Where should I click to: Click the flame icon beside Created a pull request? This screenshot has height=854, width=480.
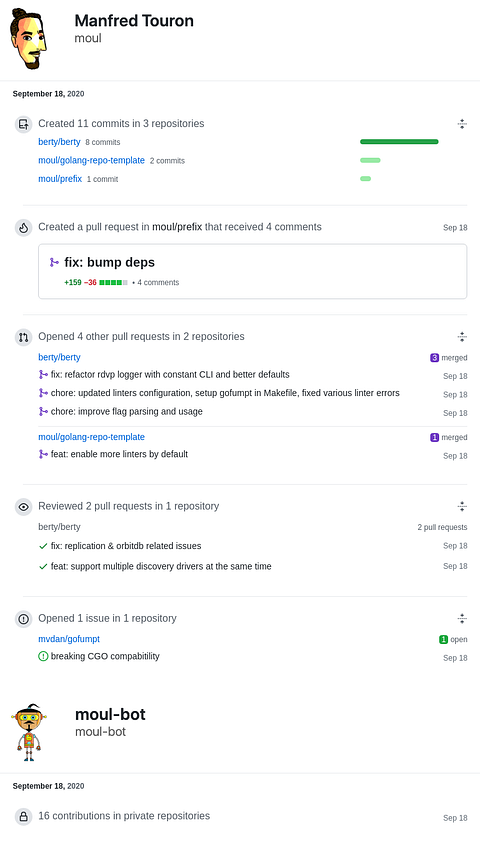pos(23,228)
